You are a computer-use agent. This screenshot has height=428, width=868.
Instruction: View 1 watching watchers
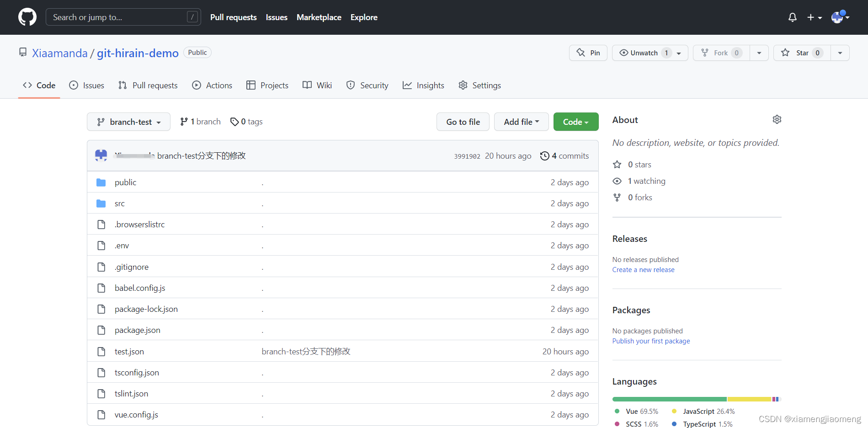point(639,181)
